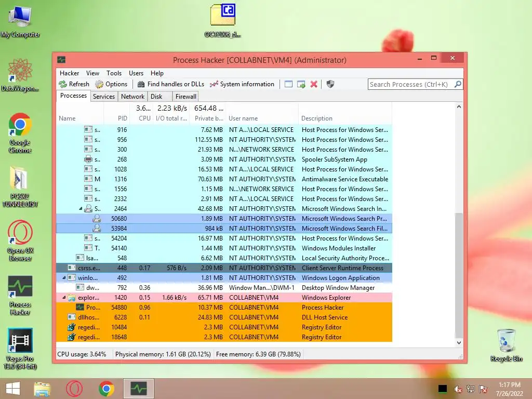
Task: Open the Tools menu
Action: coord(114,73)
